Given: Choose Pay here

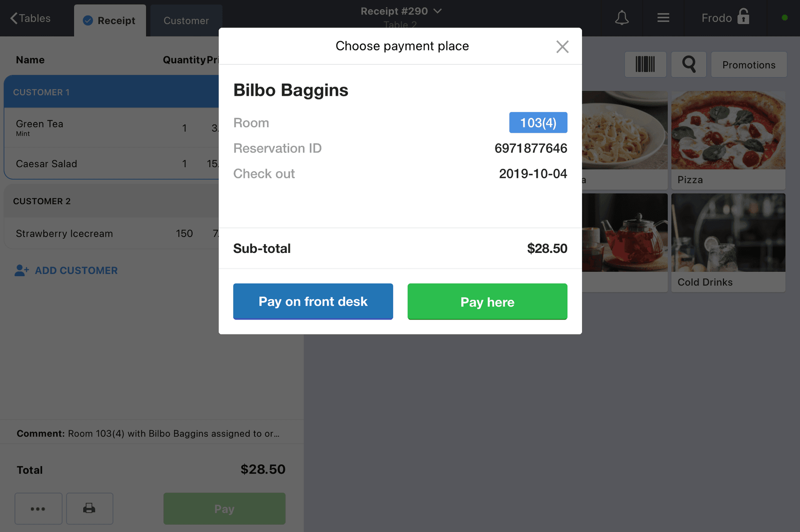Looking at the screenshot, I should (x=487, y=302).
